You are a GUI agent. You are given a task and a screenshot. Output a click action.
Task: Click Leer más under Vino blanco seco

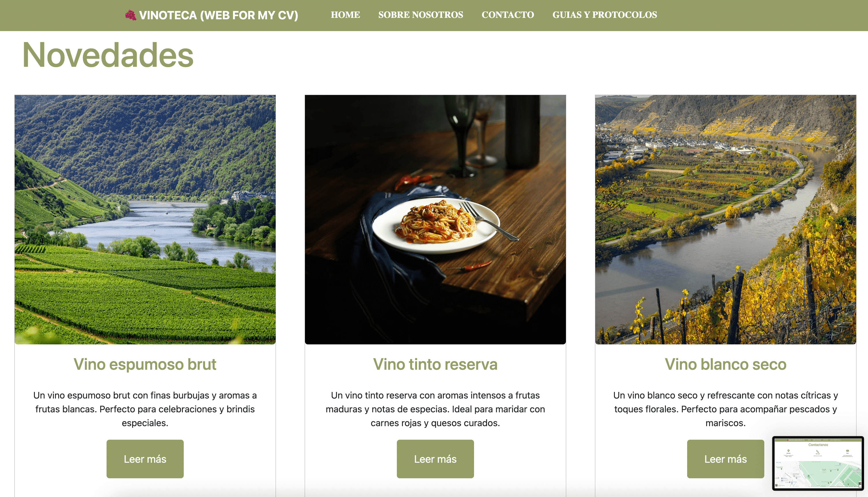(725, 459)
